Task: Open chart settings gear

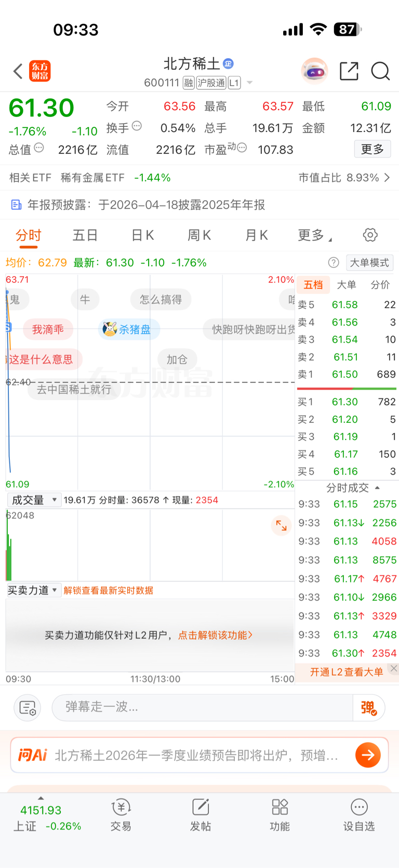Action: (370, 235)
